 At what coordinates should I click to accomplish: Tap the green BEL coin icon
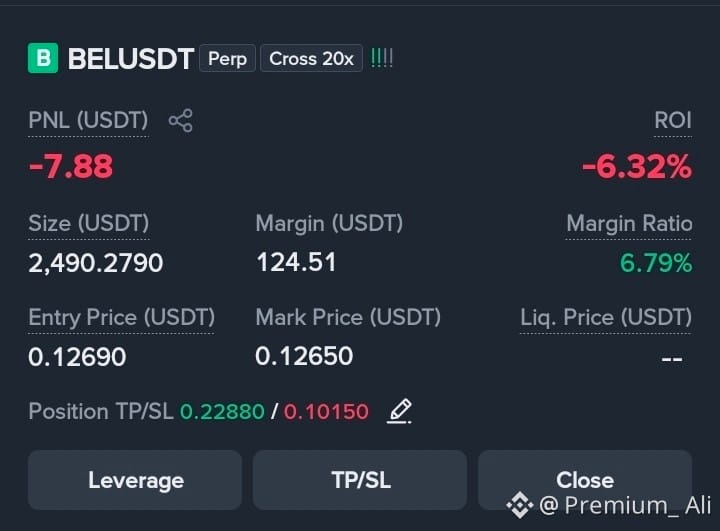click(x=43, y=58)
